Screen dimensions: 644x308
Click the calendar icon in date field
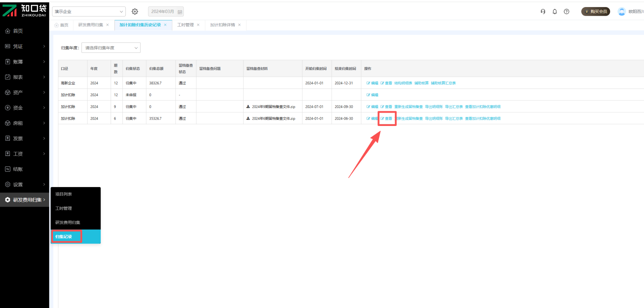pos(180,12)
